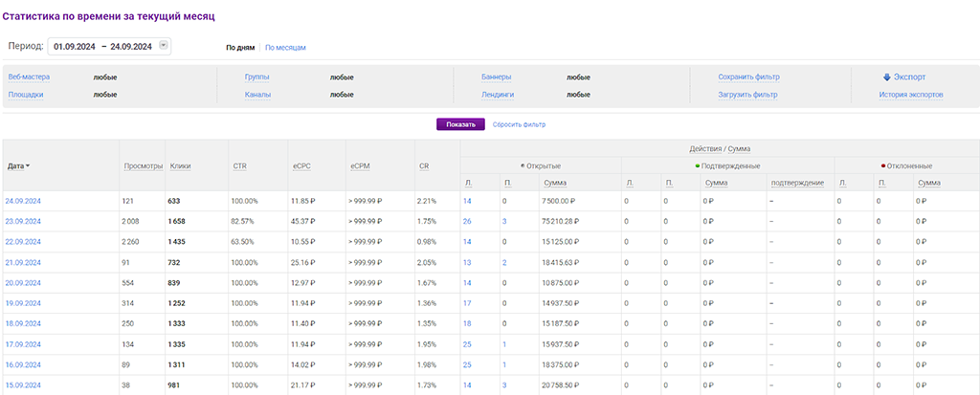The image size is (980, 395).
Task: Open the Площадки filter
Action: pyautogui.click(x=26, y=95)
